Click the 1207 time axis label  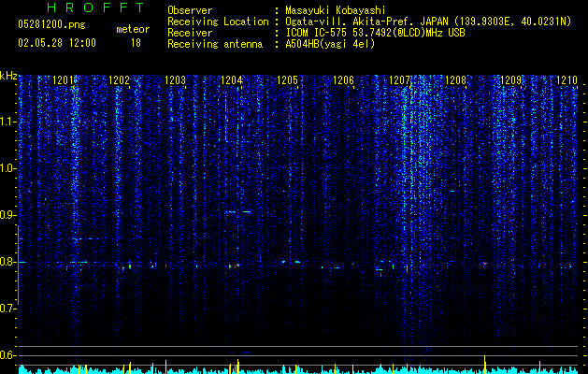pyautogui.click(x=399, y=79)
